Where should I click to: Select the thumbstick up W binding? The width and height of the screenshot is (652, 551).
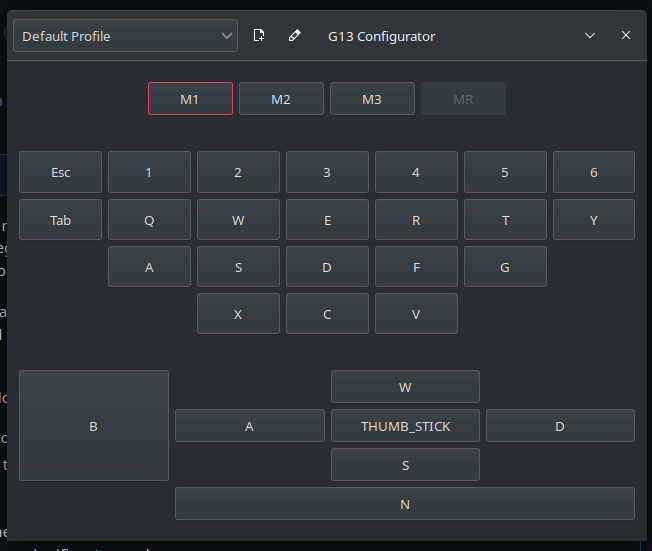point(405,387)
